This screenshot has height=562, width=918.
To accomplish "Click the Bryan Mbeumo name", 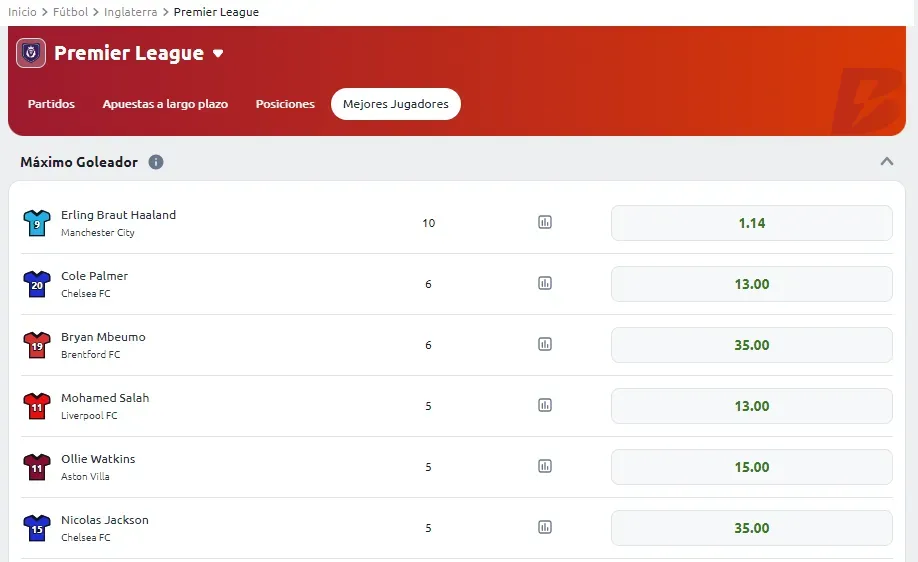I will click(103, 337).
